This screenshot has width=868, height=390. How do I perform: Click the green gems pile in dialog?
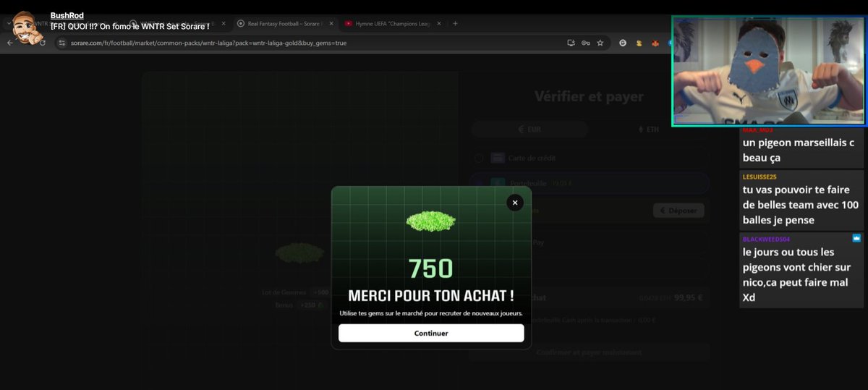click(x=431, y=221)
